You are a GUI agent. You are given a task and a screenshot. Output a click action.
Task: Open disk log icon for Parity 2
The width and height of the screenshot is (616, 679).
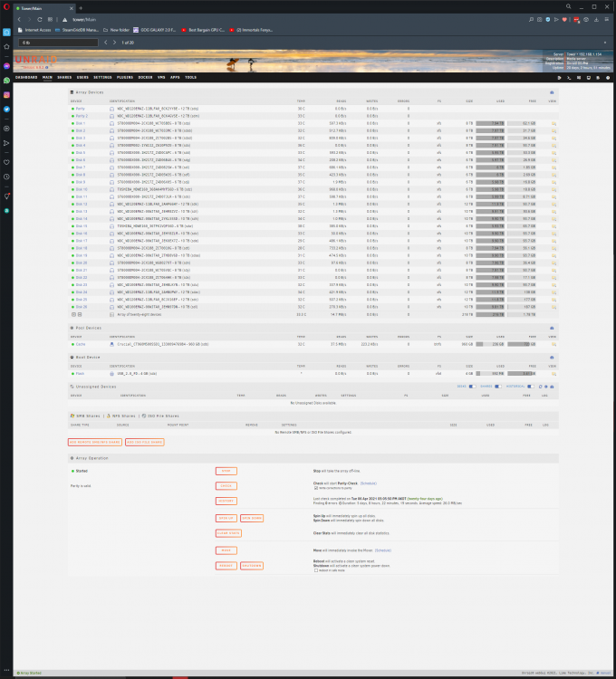click(x=111, y=116)
